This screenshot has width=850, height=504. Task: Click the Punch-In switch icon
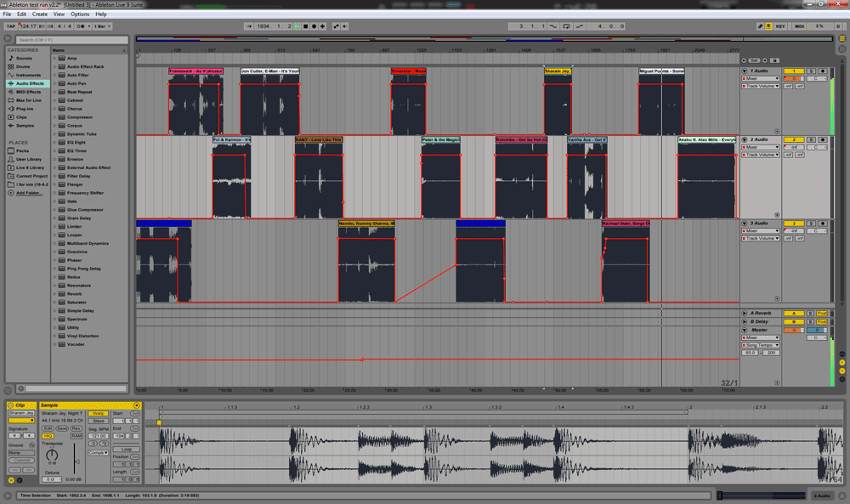(x=553, y=26)
